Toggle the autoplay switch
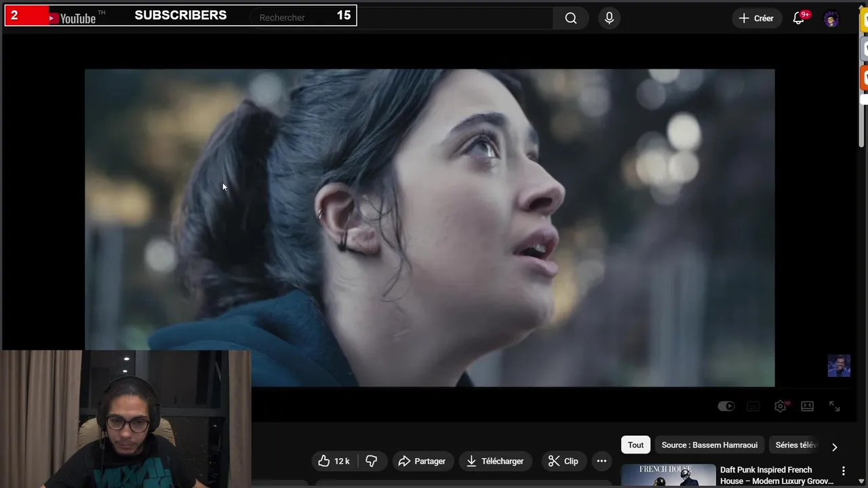Image resolution: width=868 pixels, height=488 pixels. pos(726,406)
